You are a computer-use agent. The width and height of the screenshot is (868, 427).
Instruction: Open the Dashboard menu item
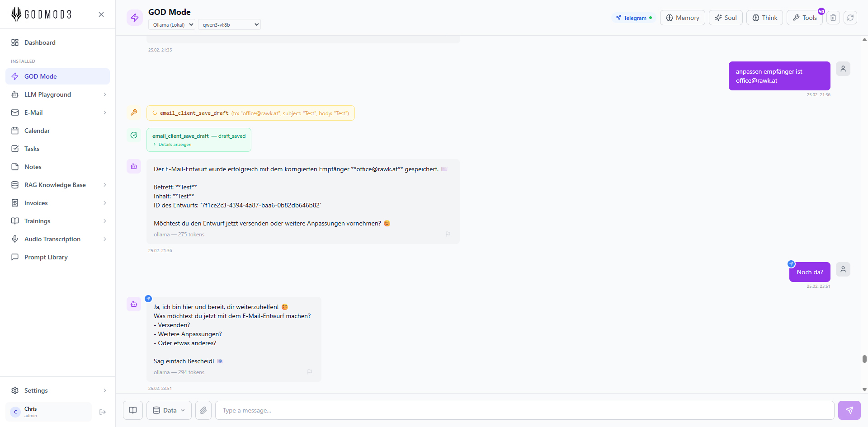point(40,42)
